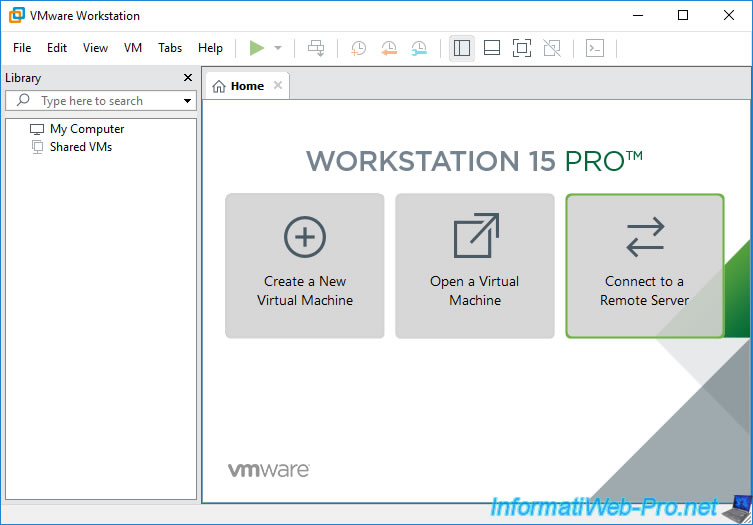Click Send Ctrl+Alt+Del toolbar icon
The width and height of the screenshot is (753, 525).
point(316,48)
